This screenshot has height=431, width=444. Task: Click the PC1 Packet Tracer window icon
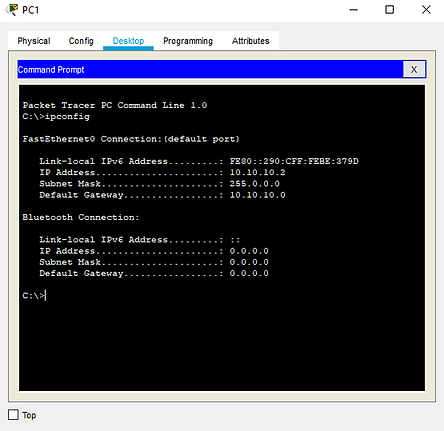coord(12,10)
